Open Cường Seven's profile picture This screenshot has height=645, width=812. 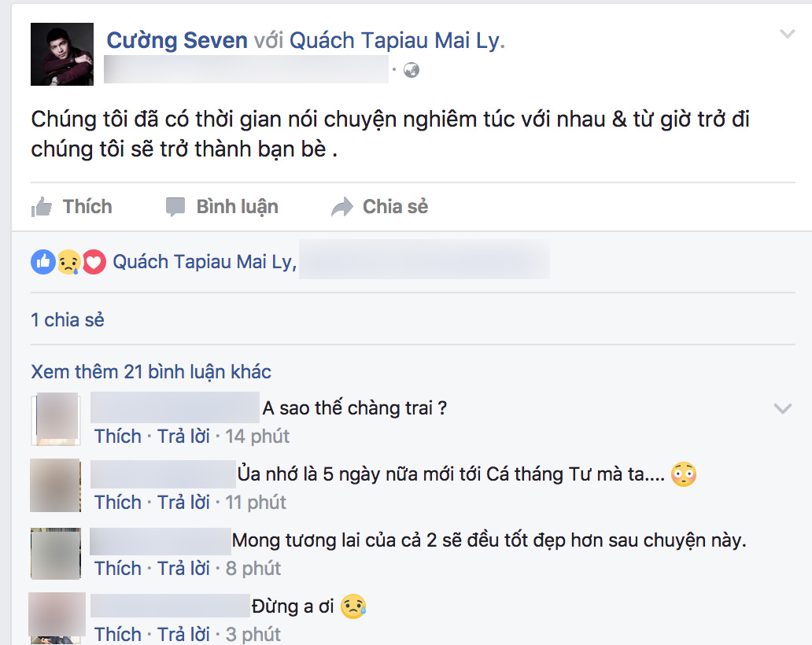(62, 54)
